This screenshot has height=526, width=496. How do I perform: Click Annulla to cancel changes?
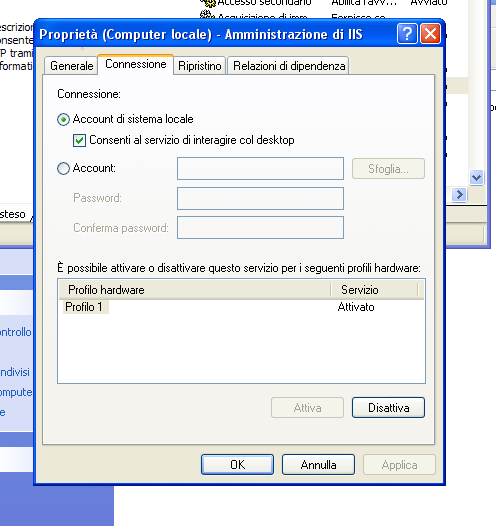(x=318, y=465)
